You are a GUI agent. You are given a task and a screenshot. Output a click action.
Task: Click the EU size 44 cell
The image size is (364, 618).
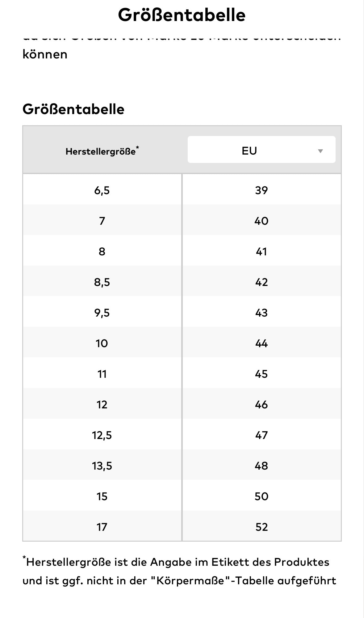click(x=261, y=343)
